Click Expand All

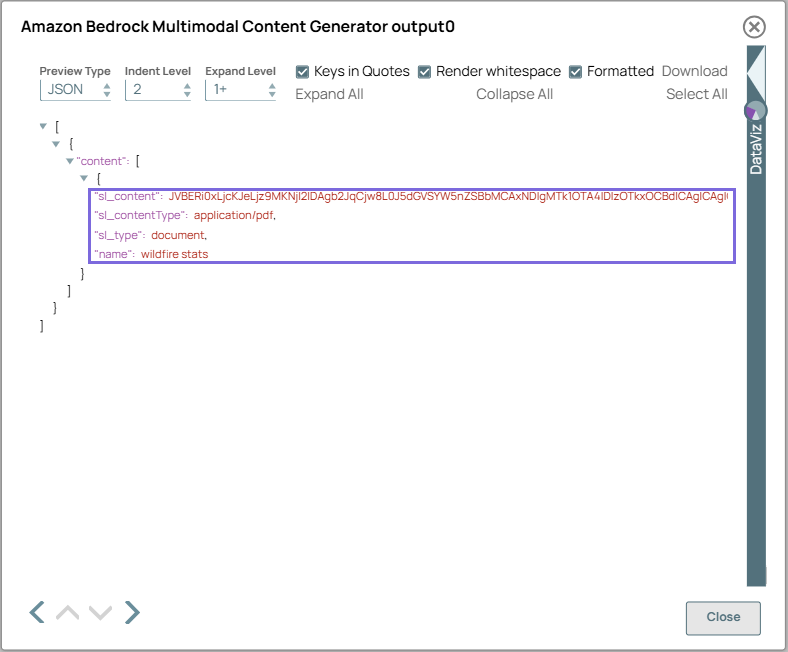(329, 95)
